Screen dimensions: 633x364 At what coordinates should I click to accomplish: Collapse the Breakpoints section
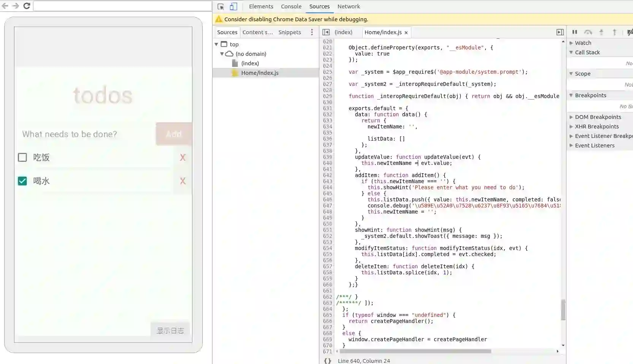(571, 95)
